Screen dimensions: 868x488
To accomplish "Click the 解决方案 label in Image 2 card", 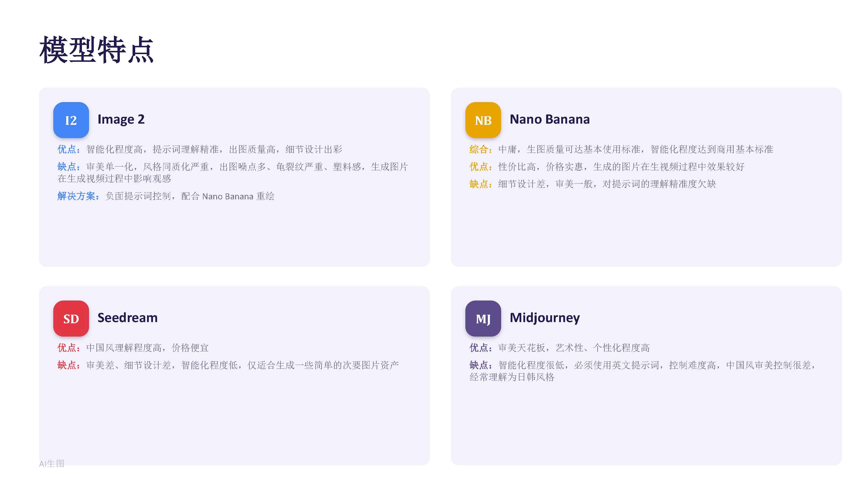I will point(78,196).
